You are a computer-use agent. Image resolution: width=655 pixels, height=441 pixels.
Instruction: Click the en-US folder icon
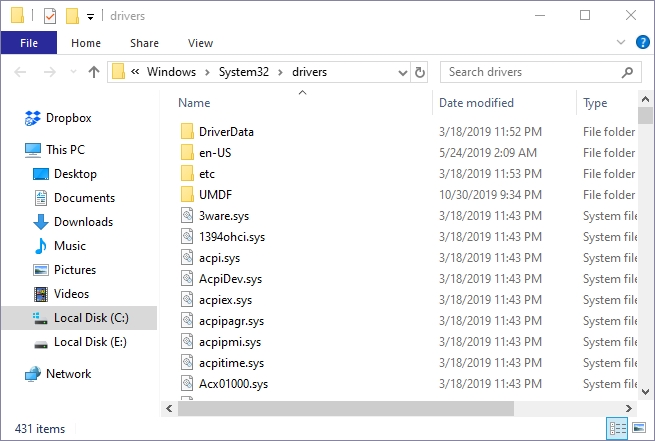tap(187, 152)
